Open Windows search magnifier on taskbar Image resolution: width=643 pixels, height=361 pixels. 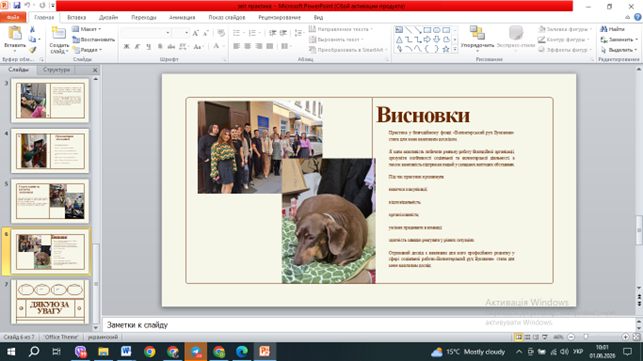point(34,352)
